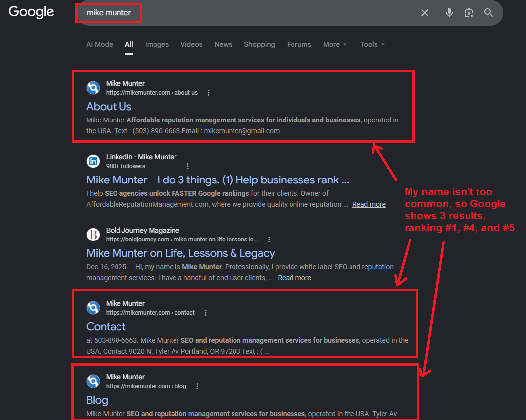Open the Blog result link
This screenshot has height=420, width=526.
pos(97,400)
